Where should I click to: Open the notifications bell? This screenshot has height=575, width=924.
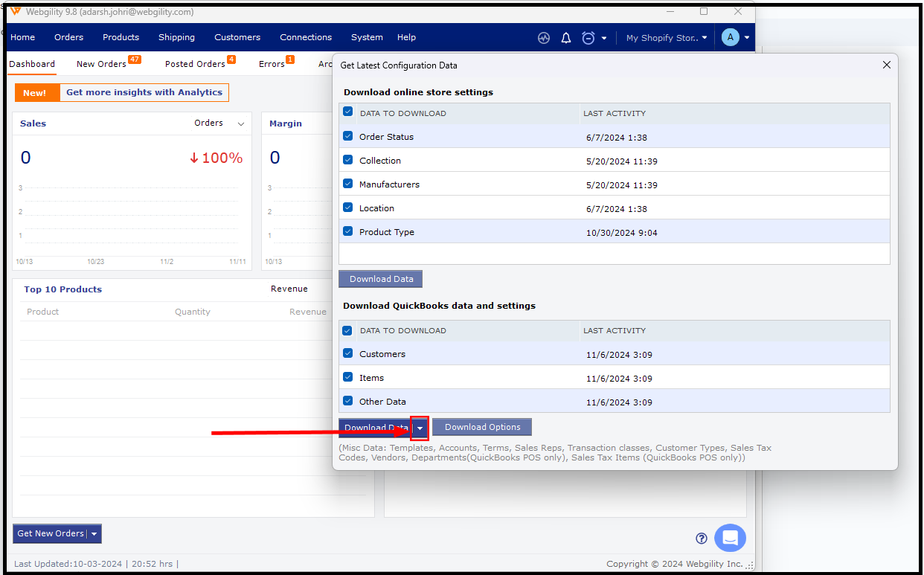(x=566, y=38)
